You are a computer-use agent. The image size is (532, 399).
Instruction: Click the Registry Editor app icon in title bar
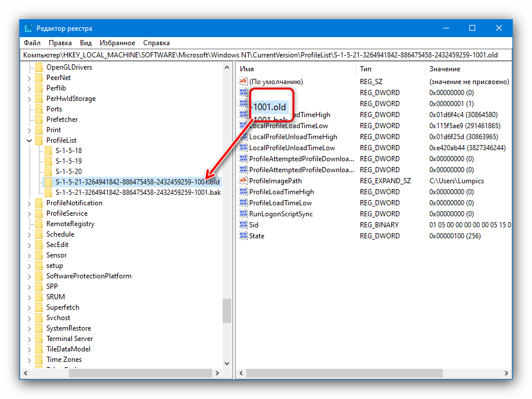(x=28, y=28)
